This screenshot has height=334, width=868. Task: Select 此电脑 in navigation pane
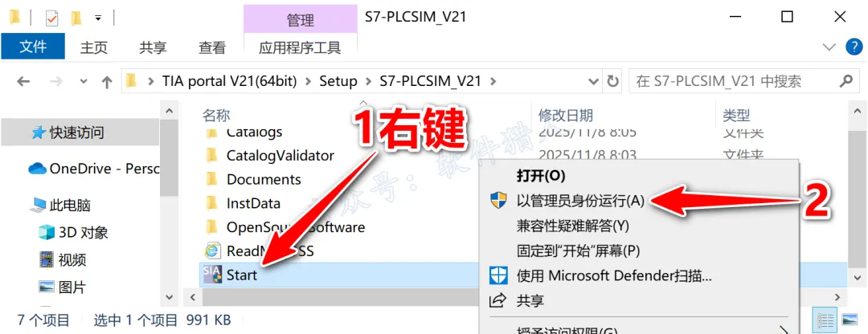(x=69, y=206)
